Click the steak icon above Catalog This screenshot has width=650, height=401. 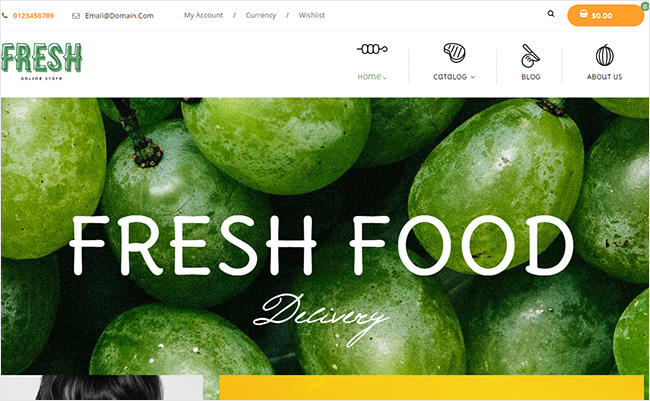pyautogui.click(x=454, y=53)
